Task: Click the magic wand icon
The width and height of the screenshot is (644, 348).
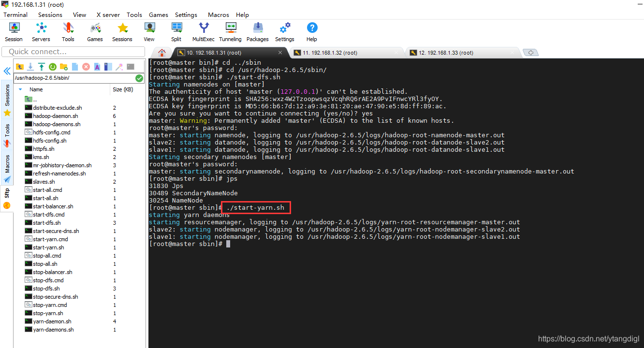Action: (x=119, y=67)
